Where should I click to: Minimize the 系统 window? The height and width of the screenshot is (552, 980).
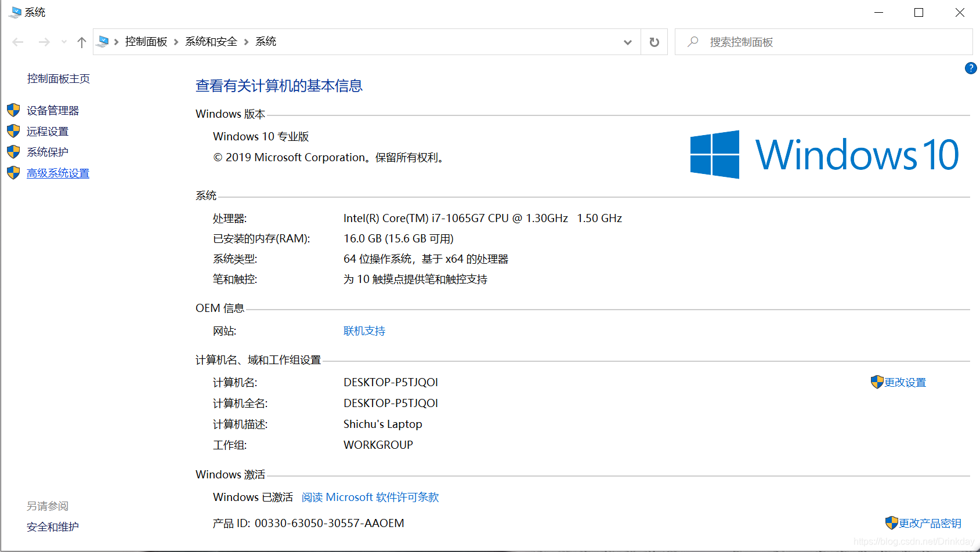(x=879, y=12)
